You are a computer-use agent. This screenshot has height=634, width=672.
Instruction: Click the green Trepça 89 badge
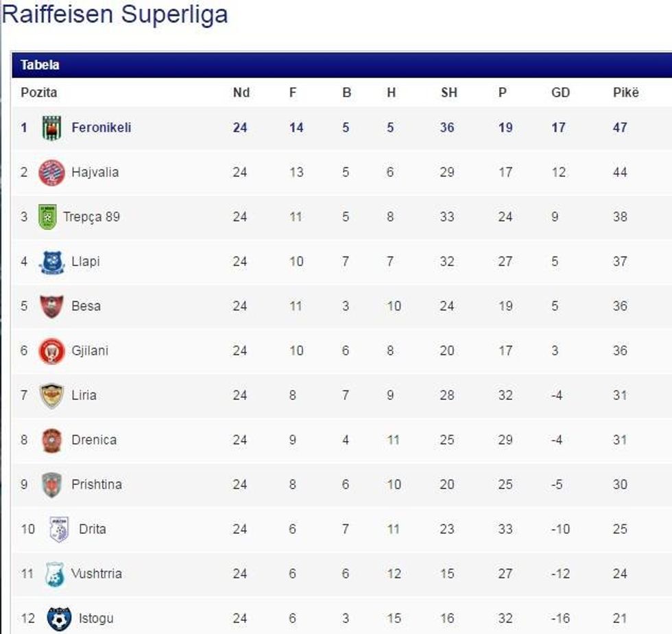click(x=47, y=217)
